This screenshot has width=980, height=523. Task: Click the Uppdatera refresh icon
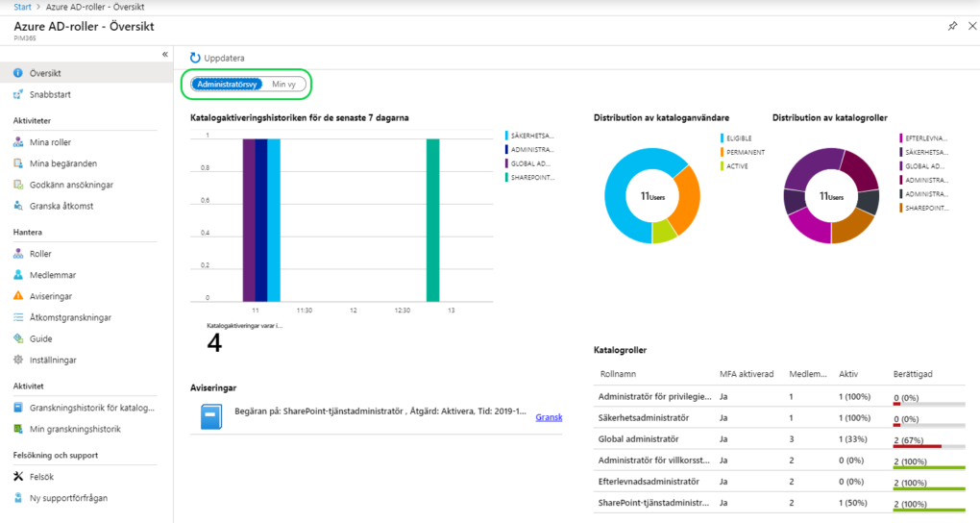point(195,58)
